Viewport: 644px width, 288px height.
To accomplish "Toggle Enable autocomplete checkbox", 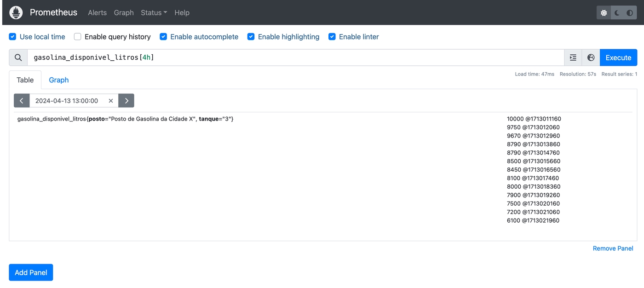I will [x=163, y=37].
